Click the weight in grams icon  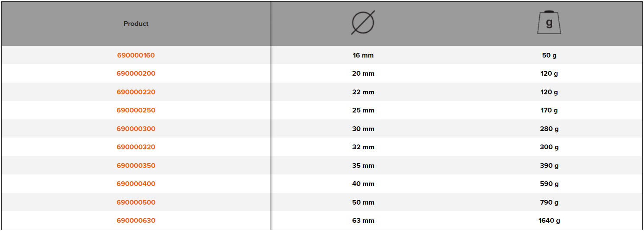tap(549, 22)
